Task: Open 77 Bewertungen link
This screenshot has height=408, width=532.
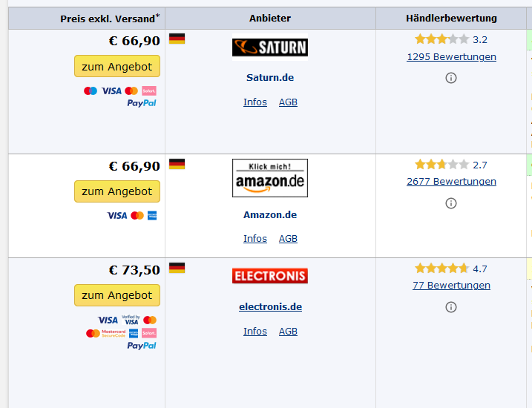Action: click(x=451, y=285)
